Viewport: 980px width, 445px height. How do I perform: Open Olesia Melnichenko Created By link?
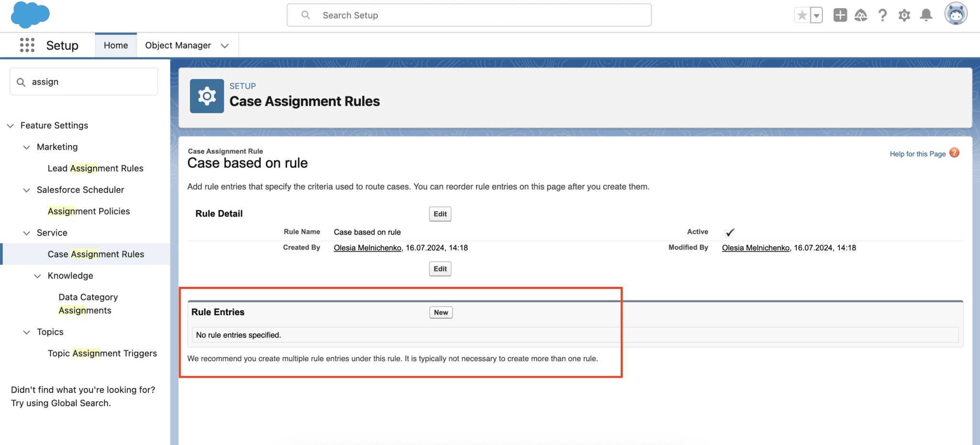click(x=367, y=248)
